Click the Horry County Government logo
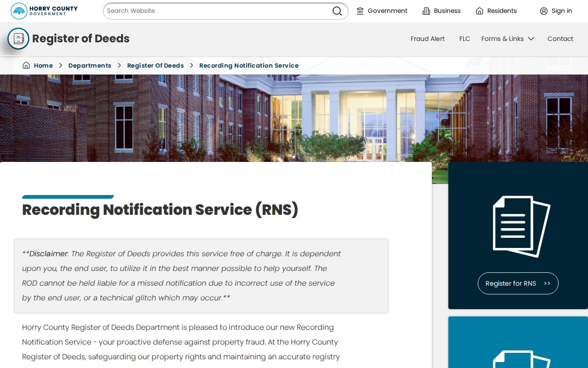The image size is (588, 368). (x=44, y=11)
